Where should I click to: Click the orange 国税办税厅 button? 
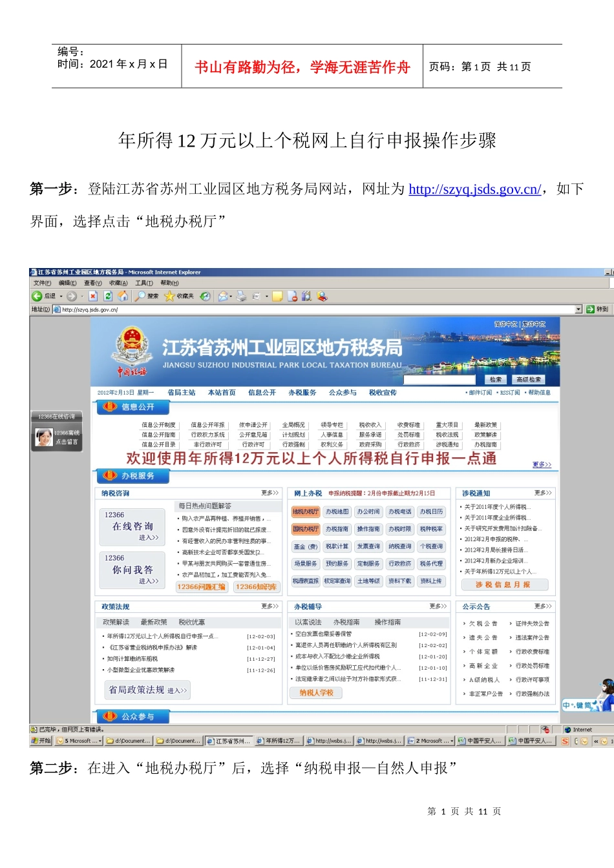(x=306, y=529)
